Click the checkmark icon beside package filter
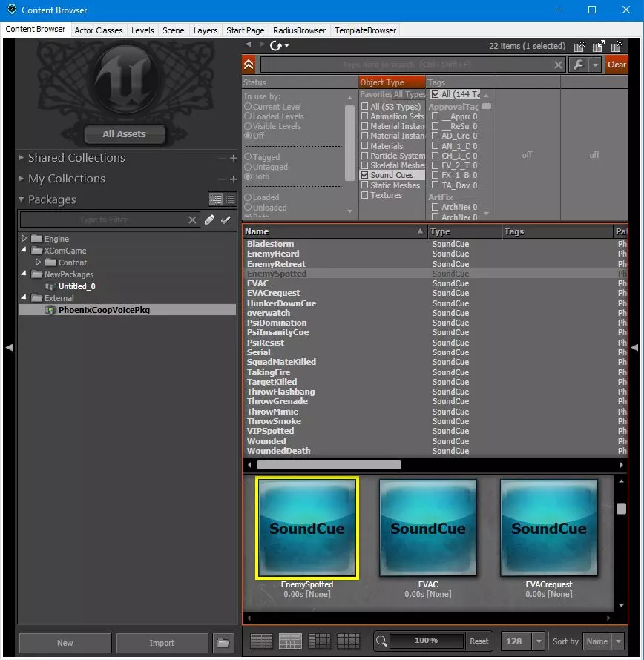 226,220
